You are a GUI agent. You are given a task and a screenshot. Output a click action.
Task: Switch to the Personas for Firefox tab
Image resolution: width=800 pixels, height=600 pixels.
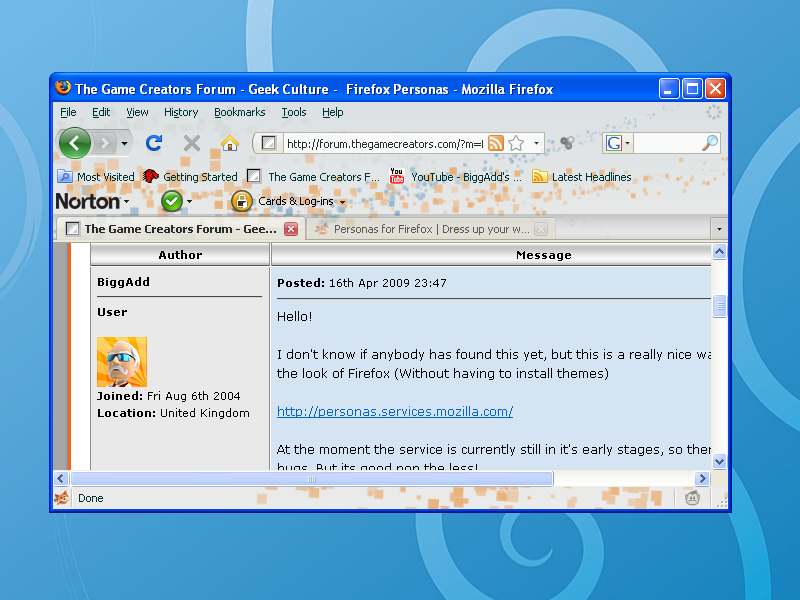431,229
